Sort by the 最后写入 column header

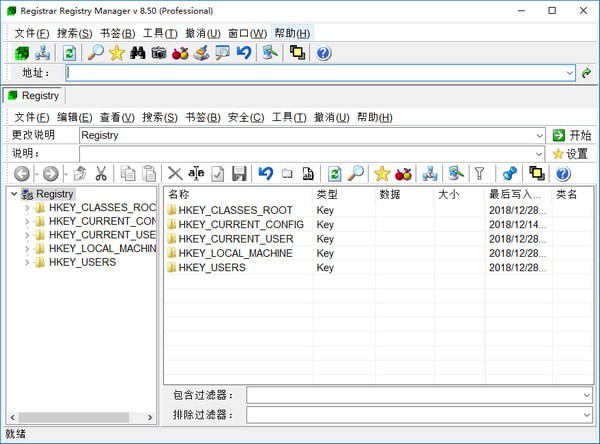[518, 194]
